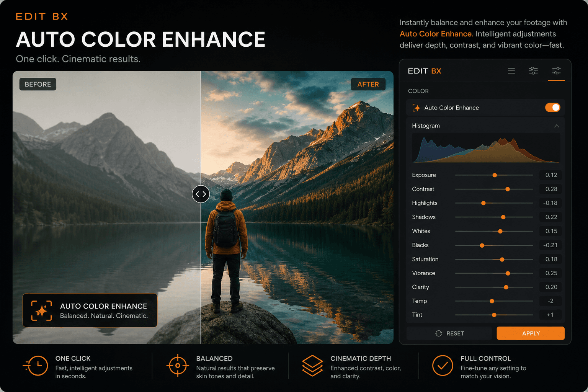The height and width of the screenshot is (392, 588).
Task: Toggle the Auto Color Enhance switch
Action: 553,108
